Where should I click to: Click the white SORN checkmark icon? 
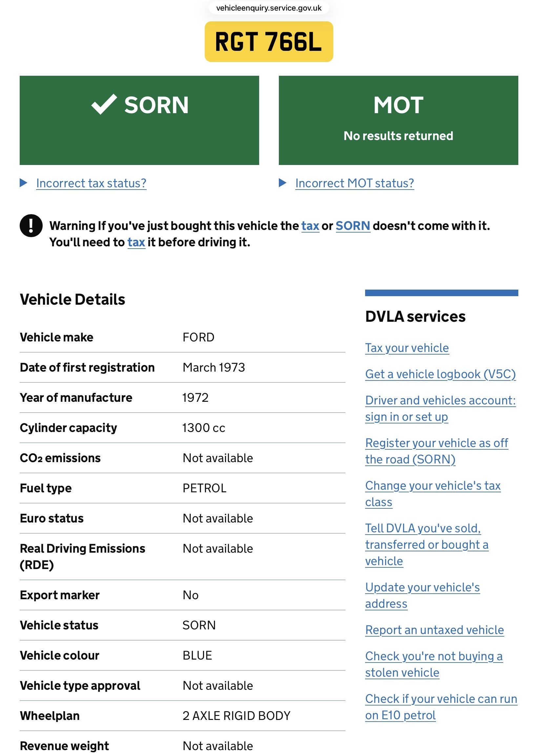104,105
